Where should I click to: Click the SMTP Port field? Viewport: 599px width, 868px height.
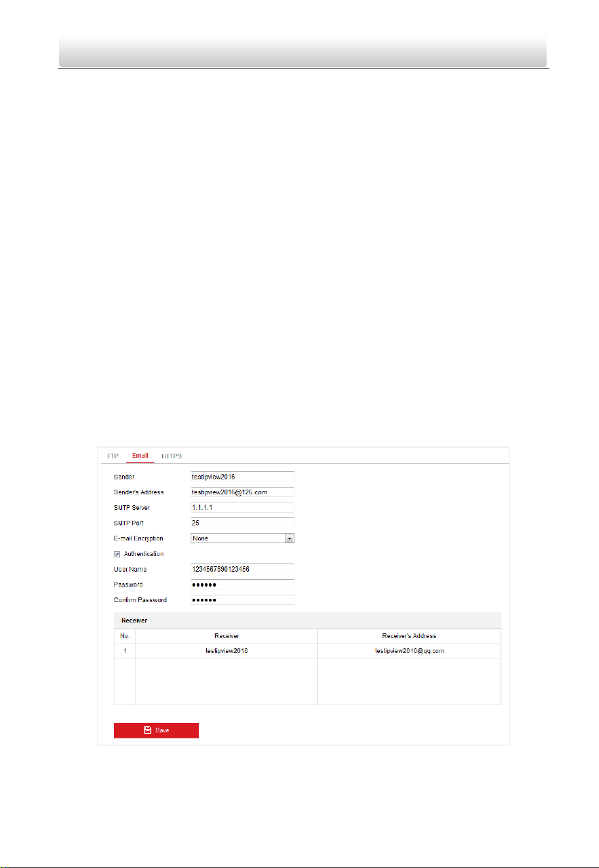coord(242,523)
